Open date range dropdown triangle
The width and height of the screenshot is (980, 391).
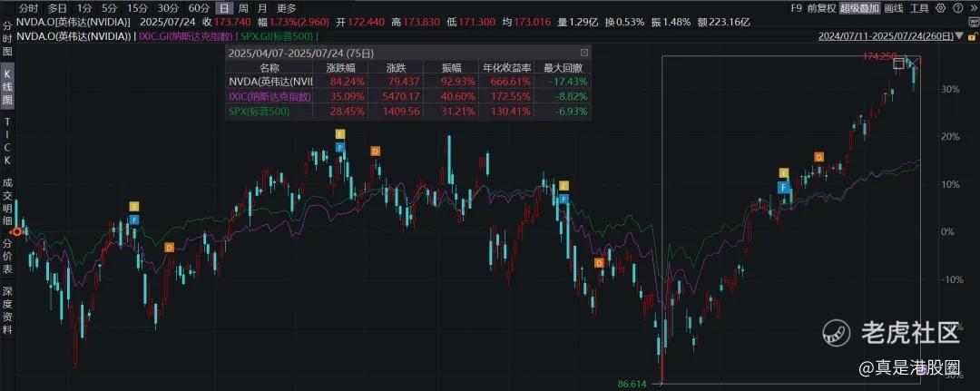click(960, 36)
